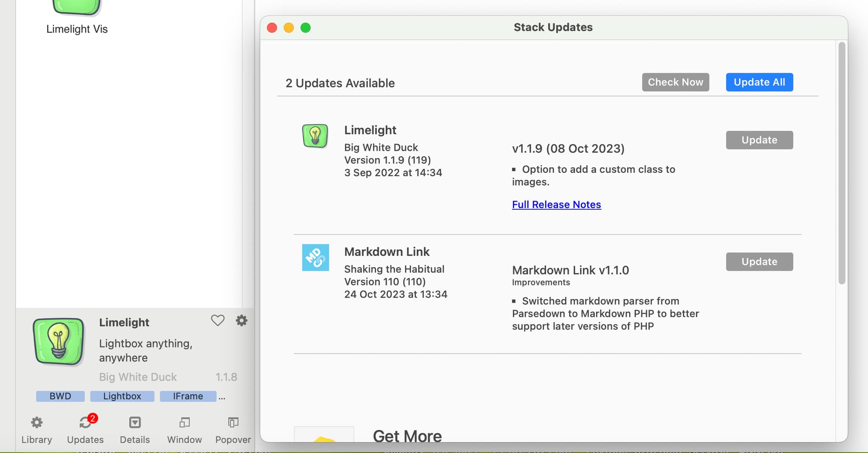Click 'Version 1.1.9 (119)' text

point(387,160)
